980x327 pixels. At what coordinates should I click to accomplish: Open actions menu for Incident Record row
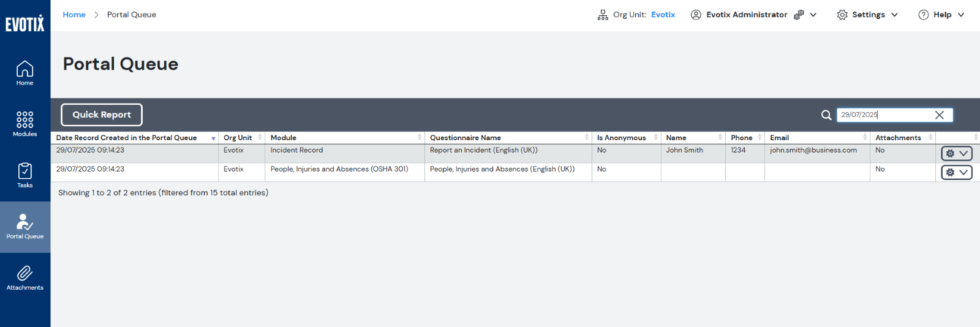pyautogui.click(x=956, y=154)
